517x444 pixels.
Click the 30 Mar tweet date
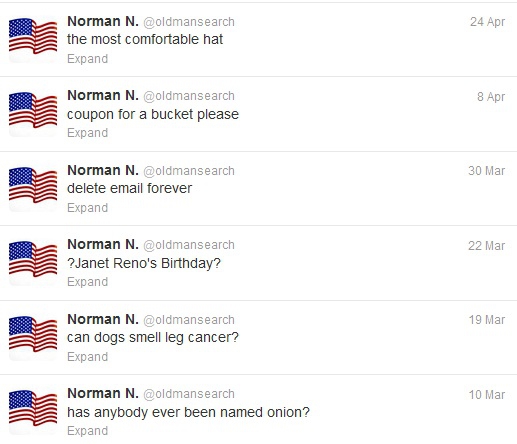coord(486,171)
